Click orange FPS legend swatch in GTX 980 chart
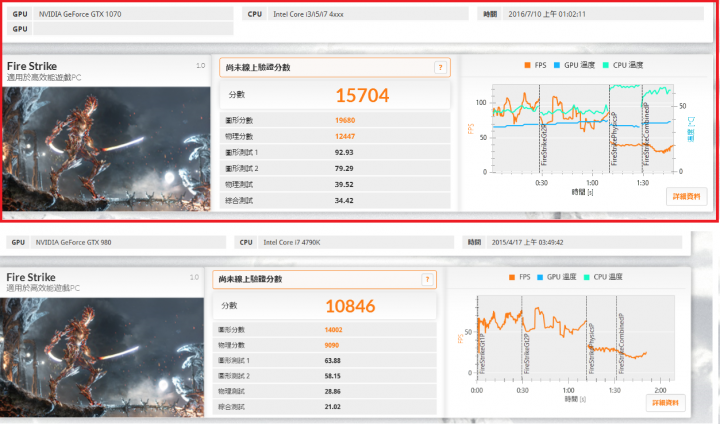 pos(512,277)
